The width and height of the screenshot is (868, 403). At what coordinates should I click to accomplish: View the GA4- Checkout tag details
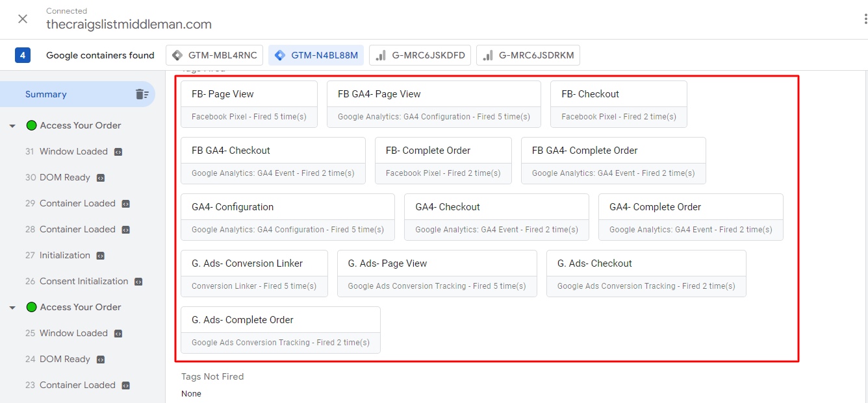point(496,217)
